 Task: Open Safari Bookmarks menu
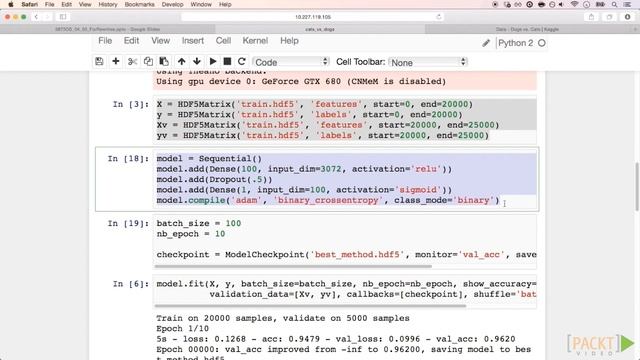click(139, 4)
